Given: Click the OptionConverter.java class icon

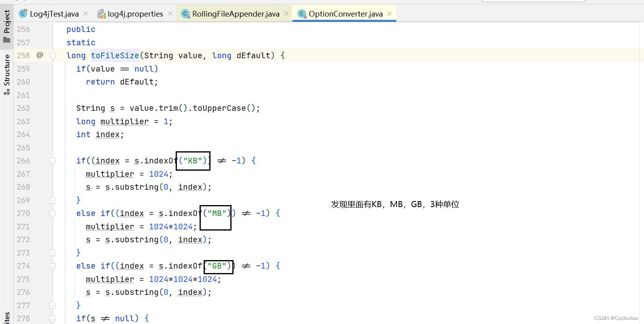Looking at the screenshot, I should [302, 14].
